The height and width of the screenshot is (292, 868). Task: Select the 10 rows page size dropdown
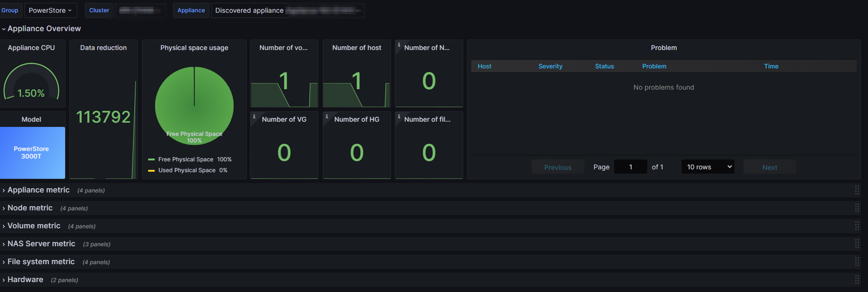pos(708,167)
